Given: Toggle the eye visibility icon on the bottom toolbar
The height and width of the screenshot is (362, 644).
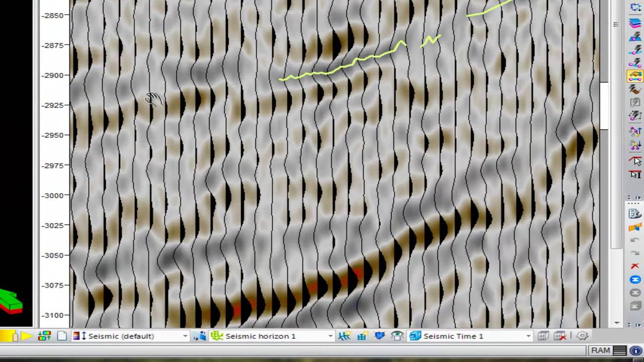Looking at the screenshot, I should point(397,336).
